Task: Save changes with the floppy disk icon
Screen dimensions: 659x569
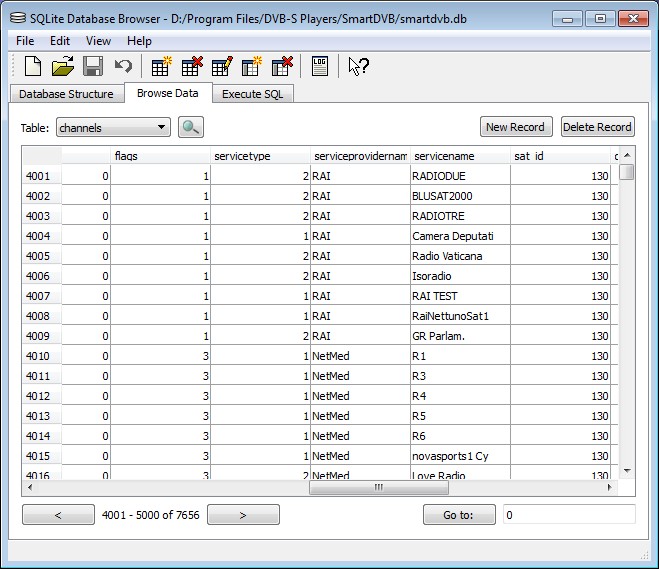Action: pos(93,66)
